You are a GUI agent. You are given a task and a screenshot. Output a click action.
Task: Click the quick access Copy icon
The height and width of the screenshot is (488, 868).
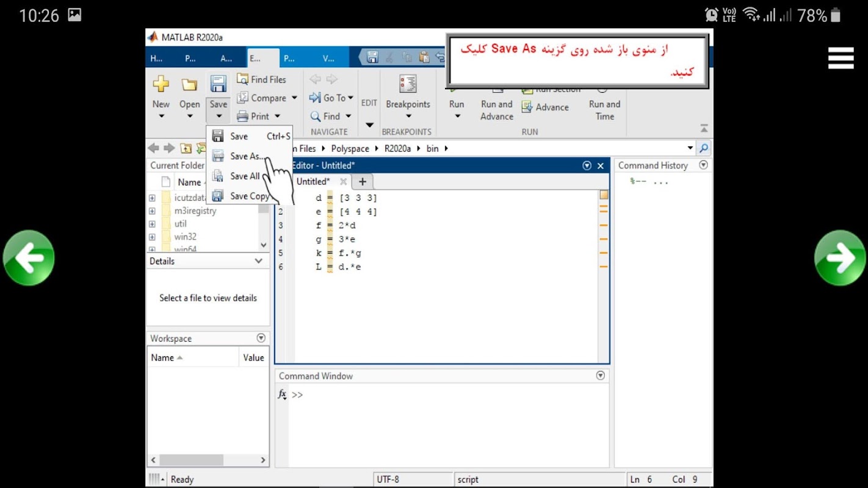coord(407,58)
